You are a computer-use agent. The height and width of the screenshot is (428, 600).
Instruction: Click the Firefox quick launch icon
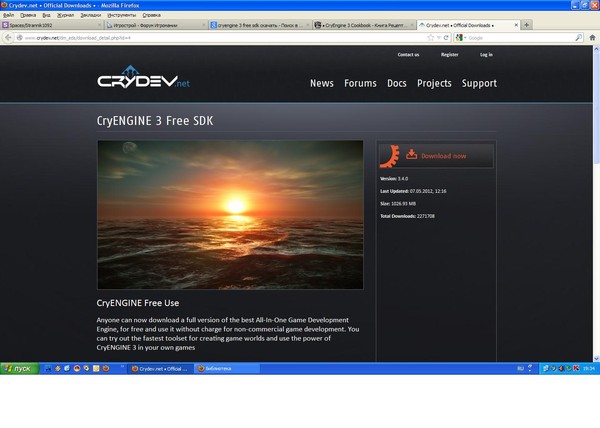pyautogui.click(x=106, y=368)
